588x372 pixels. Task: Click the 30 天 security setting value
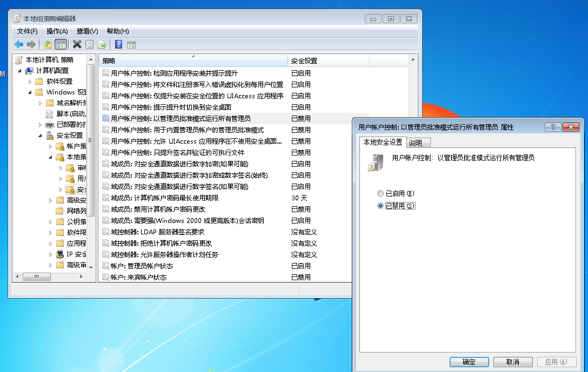pos(299,198)
